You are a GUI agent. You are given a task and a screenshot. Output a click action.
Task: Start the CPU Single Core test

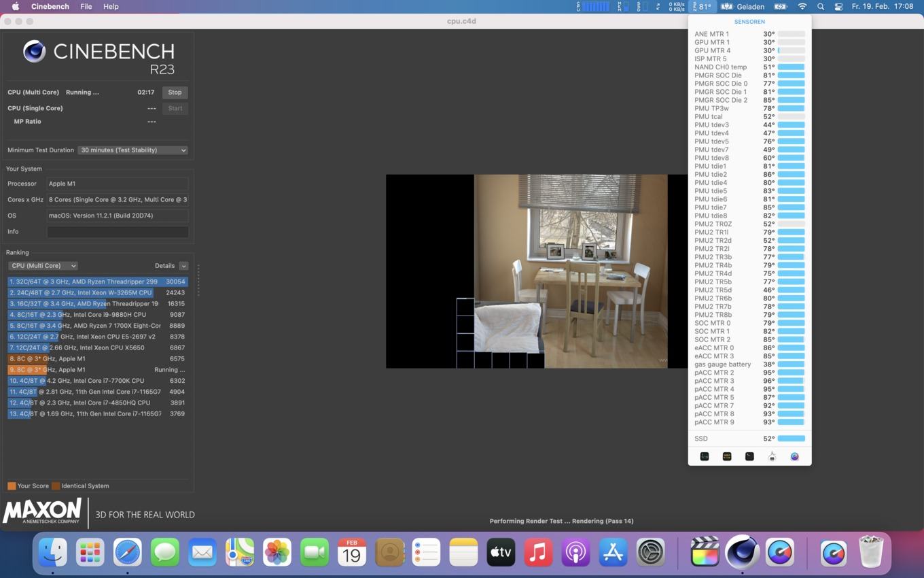click(x=175, y=108)
